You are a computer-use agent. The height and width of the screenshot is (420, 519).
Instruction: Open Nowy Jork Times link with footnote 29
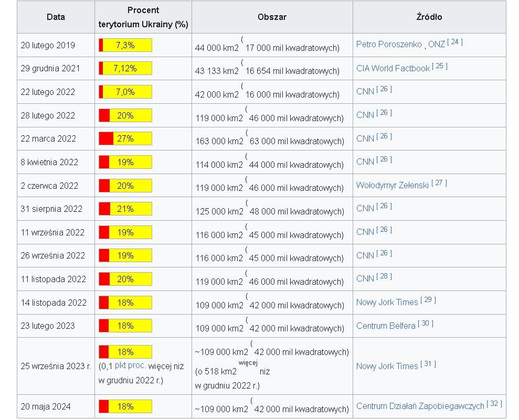pos(387,302)
